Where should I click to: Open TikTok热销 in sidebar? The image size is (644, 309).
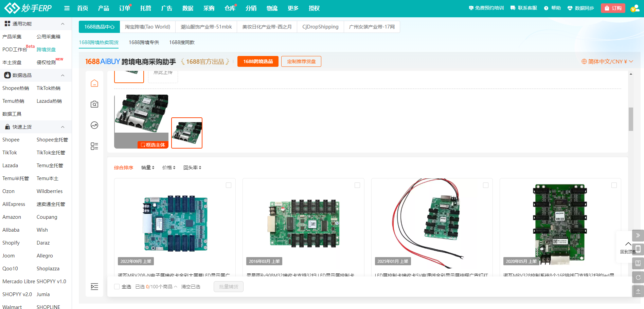49,88
